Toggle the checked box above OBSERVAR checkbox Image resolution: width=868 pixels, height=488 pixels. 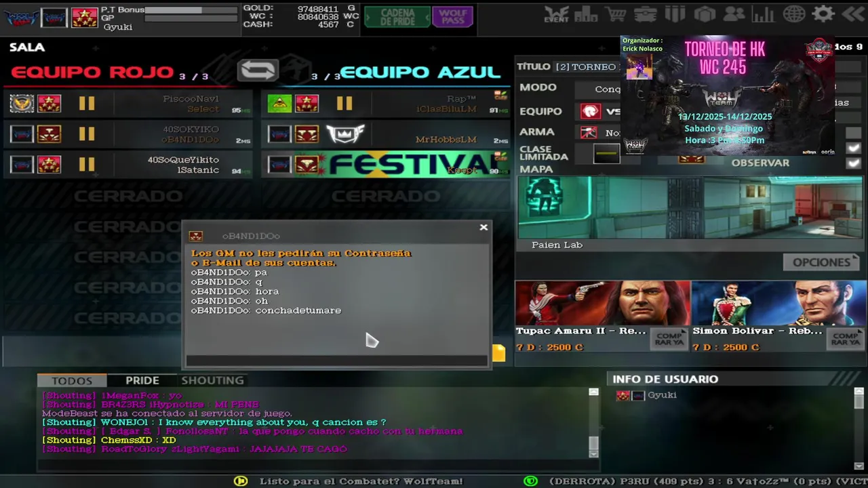[854, 148]
